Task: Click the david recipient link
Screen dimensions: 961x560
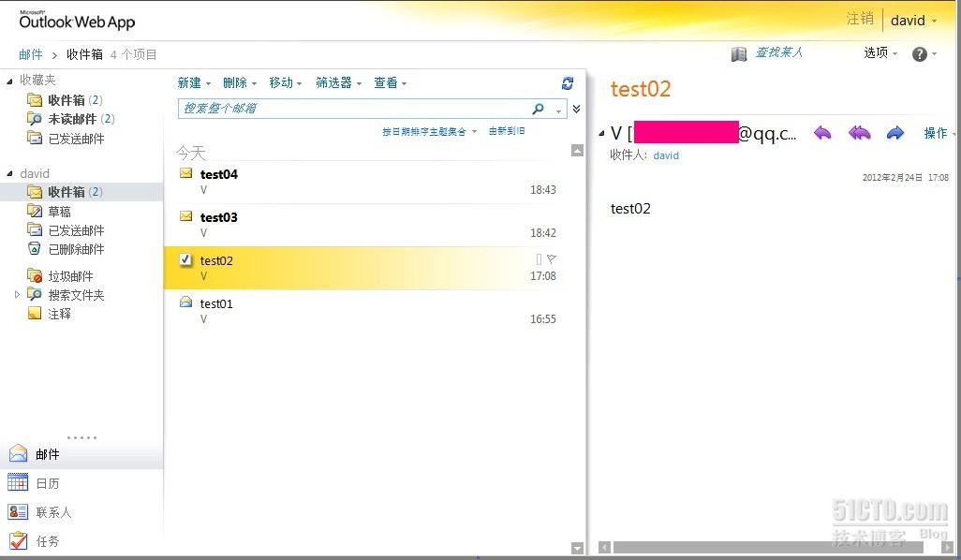Action: [666, 155]
